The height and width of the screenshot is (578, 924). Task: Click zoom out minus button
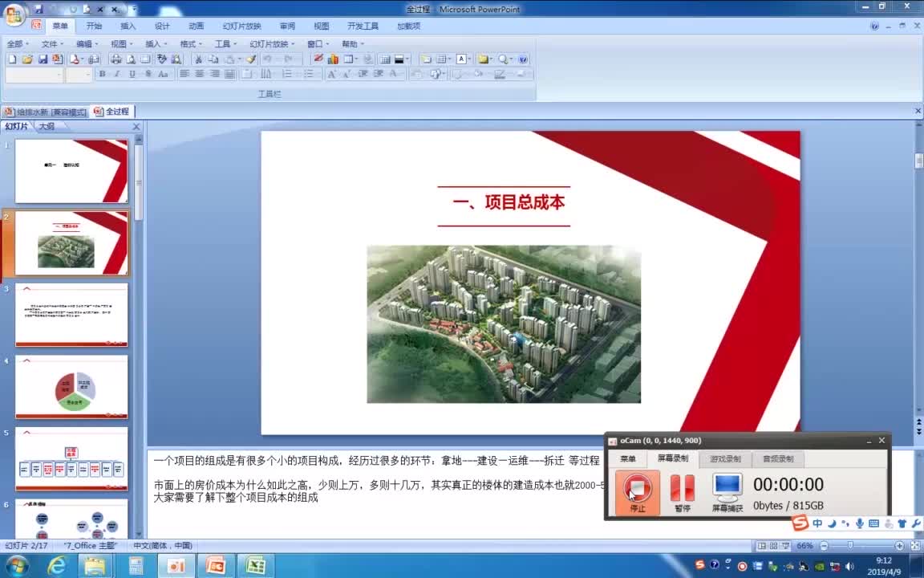824,546
